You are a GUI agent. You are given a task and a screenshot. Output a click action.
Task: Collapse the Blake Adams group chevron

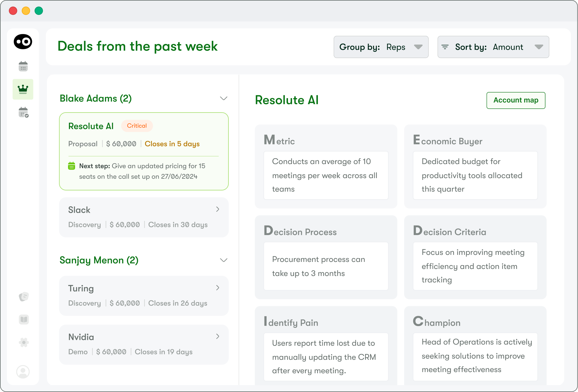[224, 98]
